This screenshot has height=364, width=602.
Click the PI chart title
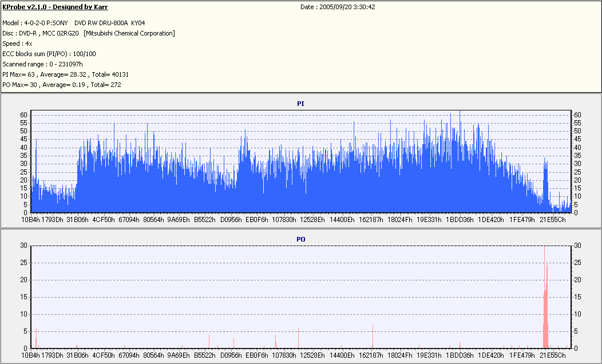pos(300,104)
